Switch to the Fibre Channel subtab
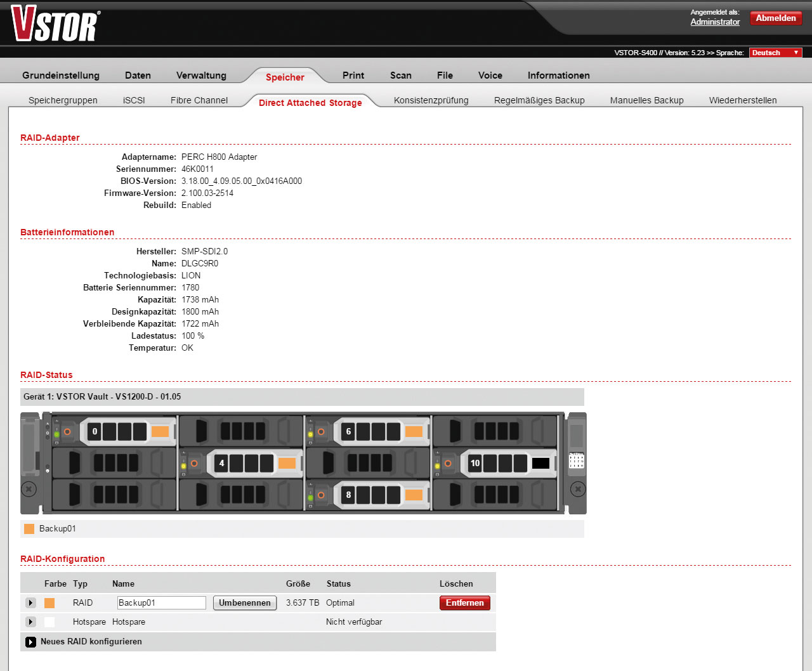Image resolution: width=812 pixels, height=671 pixels. (199, 100)
